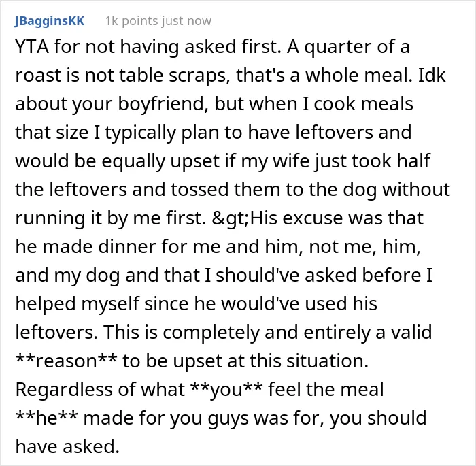Click the "**you**" bold markup text
The image size is (476, 466).
click(x=226, y=389)
